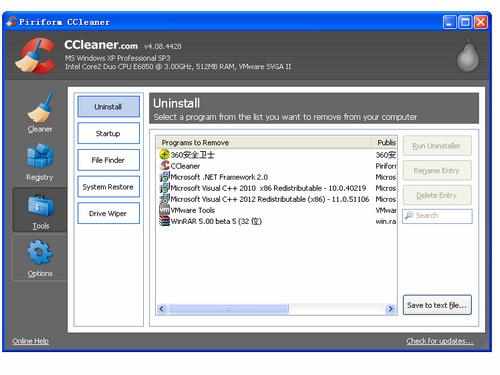Image resolution: width=500 pixels, height=375 pixels.
Task: Open the Registry section cubes icon
Action: (40, 155)
